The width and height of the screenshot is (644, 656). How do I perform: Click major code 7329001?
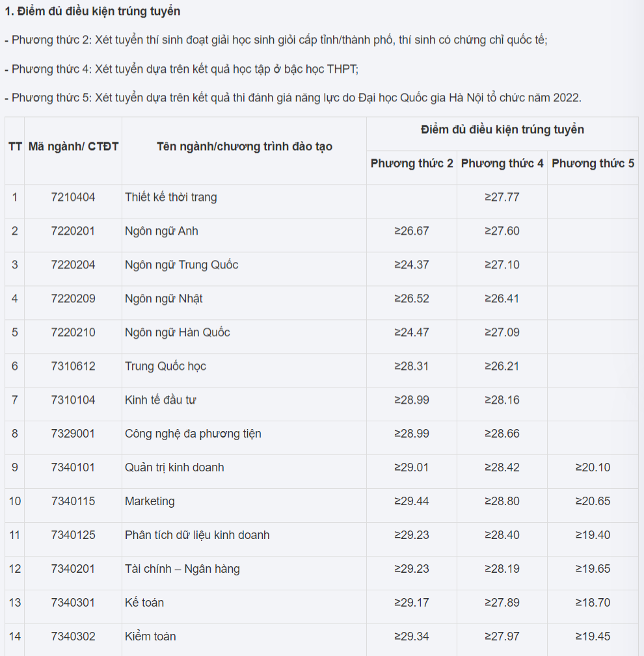coord(73,434)
